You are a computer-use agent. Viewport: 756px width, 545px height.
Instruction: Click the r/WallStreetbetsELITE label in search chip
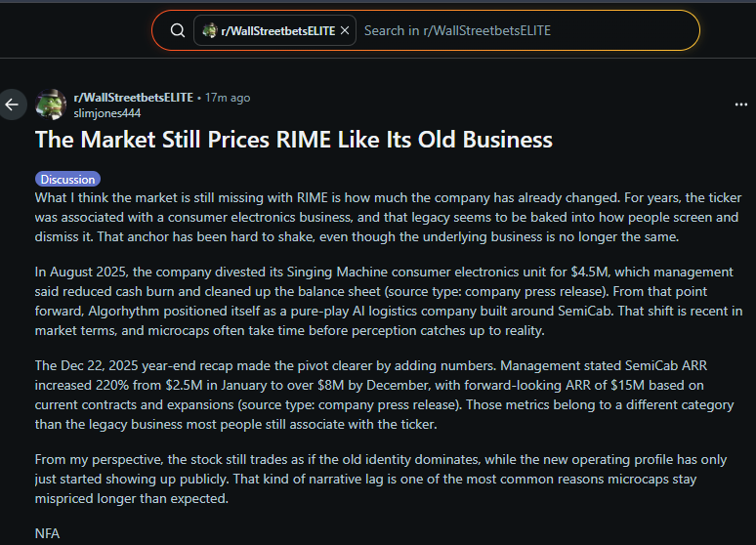tap(278, 31)
